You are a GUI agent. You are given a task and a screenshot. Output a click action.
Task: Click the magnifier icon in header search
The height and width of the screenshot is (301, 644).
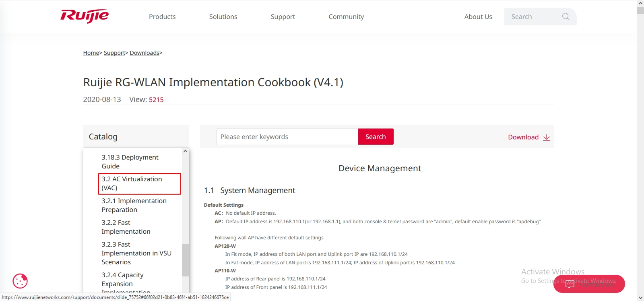point(566,17)
